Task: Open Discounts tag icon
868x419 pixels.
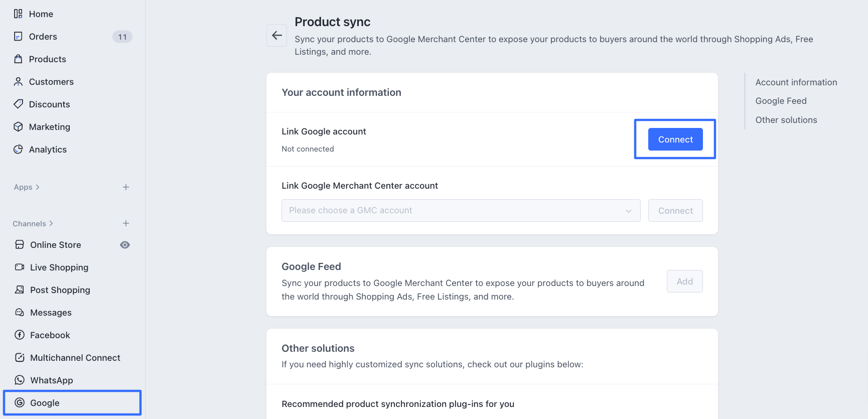Action: coord(18,104)
